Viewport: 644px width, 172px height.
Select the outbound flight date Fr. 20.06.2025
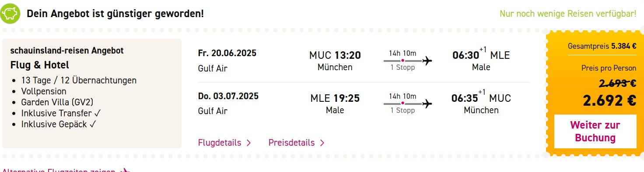[227, 54]
